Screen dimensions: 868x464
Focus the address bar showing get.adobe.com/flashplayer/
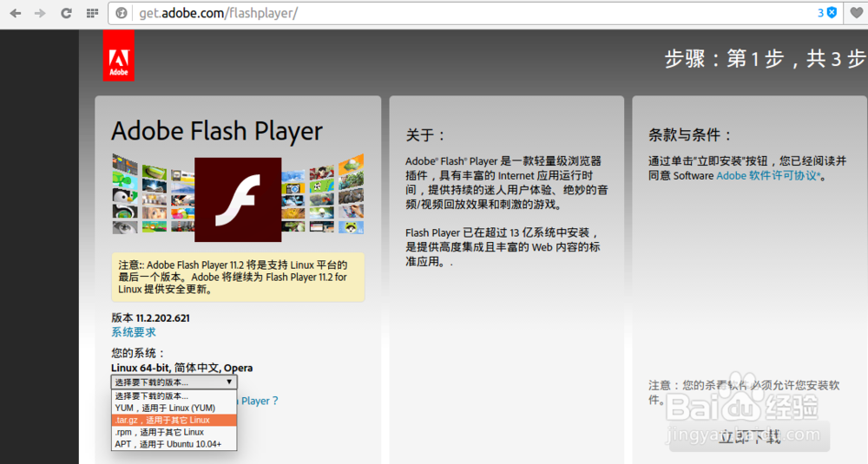(x=476, y=13)
